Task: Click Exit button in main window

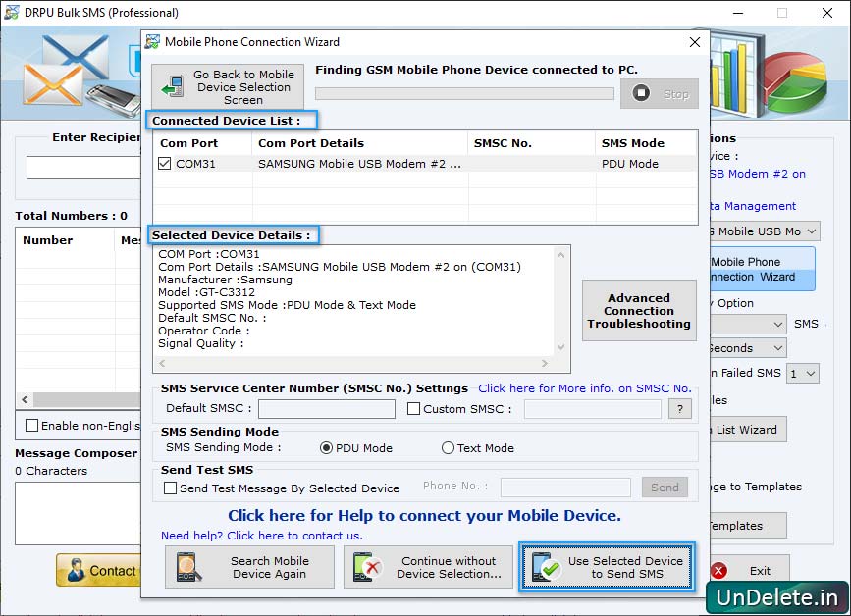Action: tap(749, 571)
